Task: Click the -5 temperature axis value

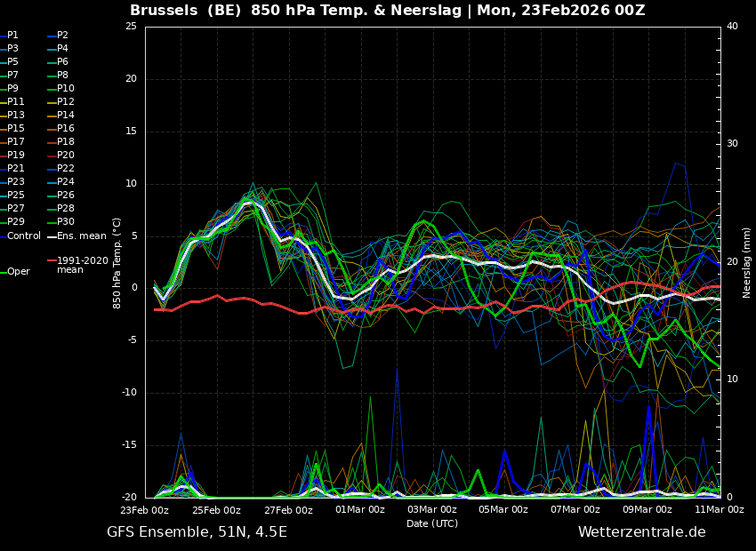Action: pyautogui.click(x=133, y=340)
